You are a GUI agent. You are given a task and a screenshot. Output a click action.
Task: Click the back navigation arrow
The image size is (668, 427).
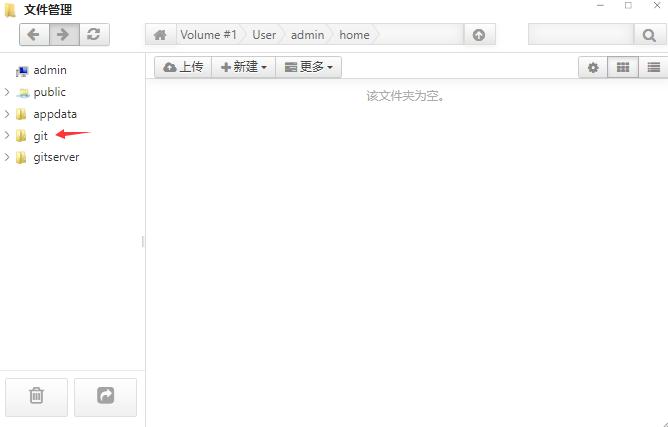[x=34, y=35]
